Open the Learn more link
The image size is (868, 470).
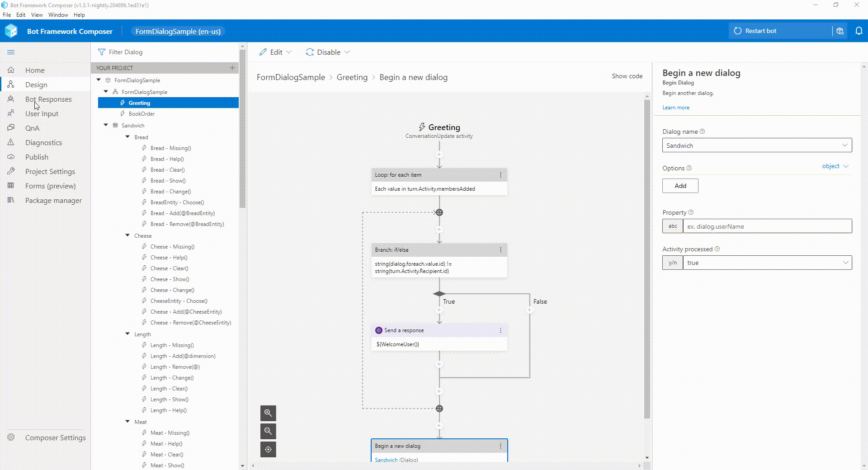click(675, 107)
